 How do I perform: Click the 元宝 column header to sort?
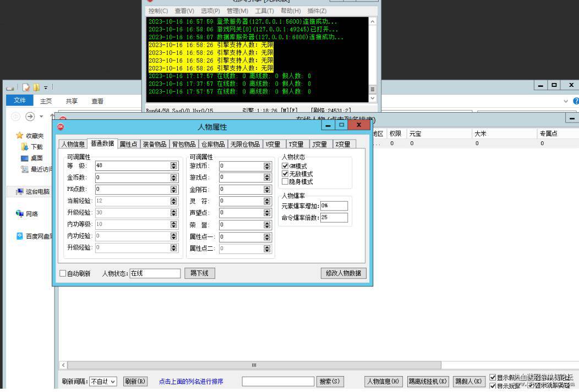[439, 134]
